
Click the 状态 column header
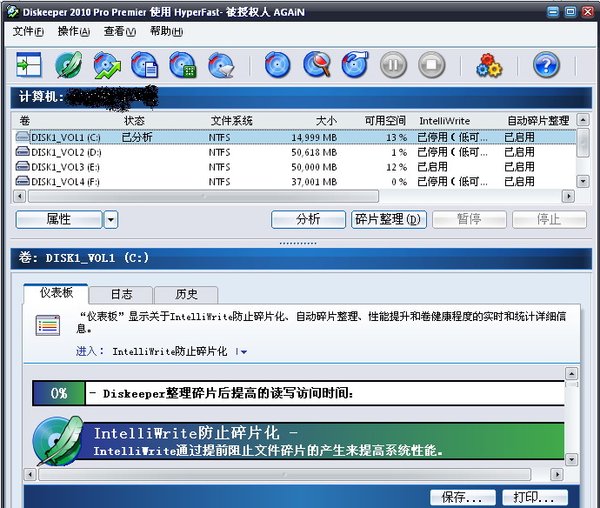click(x=134, y=121)
